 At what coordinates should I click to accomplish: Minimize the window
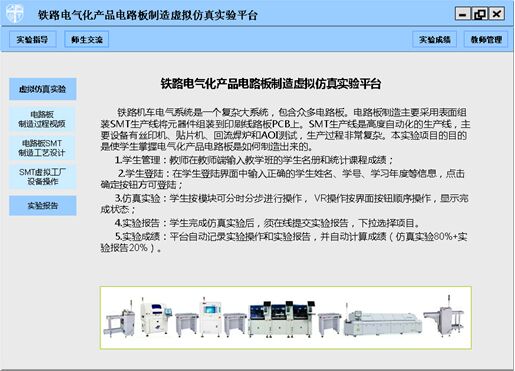(x=463, y=14)
